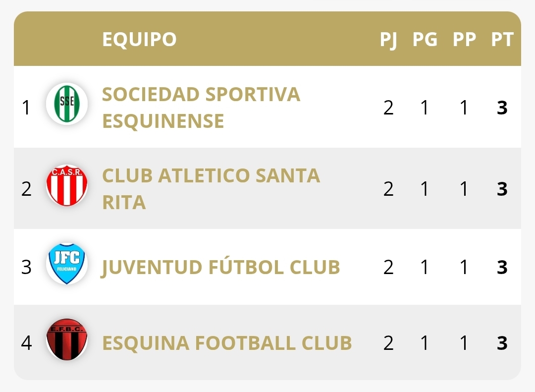Click Sociedad Sportiva Esquinense's bold points total

click(502, 108)
